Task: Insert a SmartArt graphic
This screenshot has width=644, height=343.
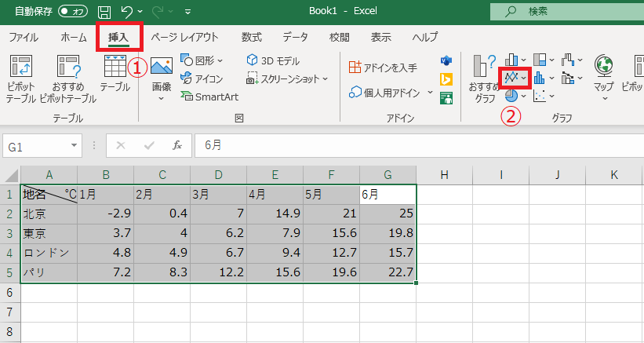Action: click(x=209, y=97)
